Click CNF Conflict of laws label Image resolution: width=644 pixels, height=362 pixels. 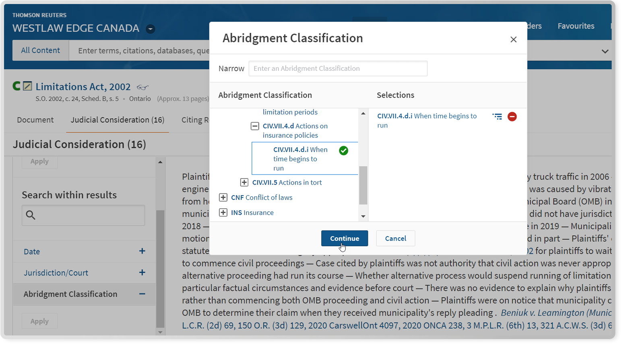(x=262, y=197)
